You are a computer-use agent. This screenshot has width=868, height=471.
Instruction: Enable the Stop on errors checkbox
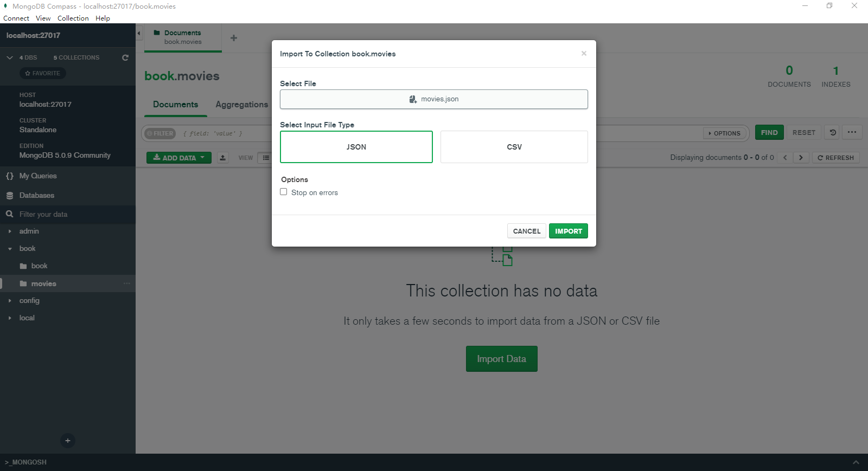click(283, 192)
